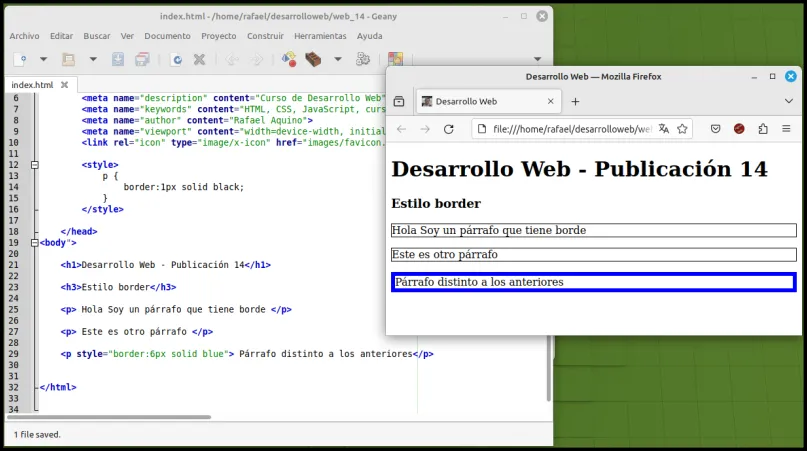Screen dimensions: 807x451
Task: Click Firefox View icon left of tabs
Action: pyautogui.click(x=399, y=101)
